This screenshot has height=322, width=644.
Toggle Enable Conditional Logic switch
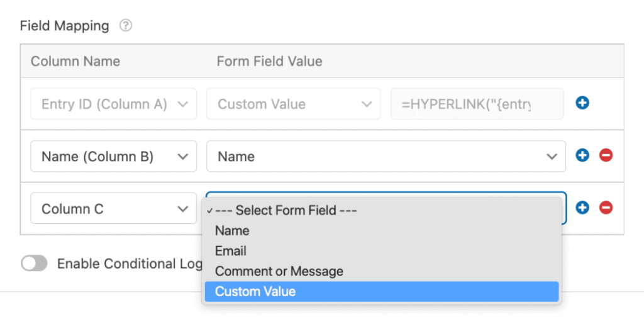pos(34,264)
